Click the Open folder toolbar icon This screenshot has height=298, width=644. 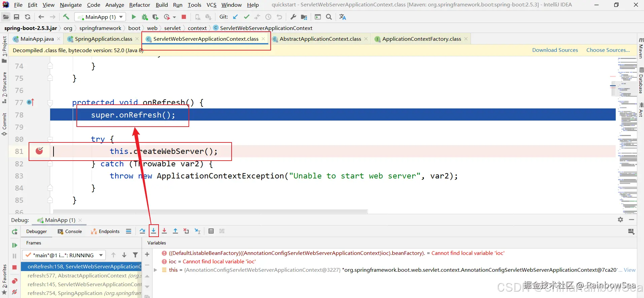click(x=6, y=17)
